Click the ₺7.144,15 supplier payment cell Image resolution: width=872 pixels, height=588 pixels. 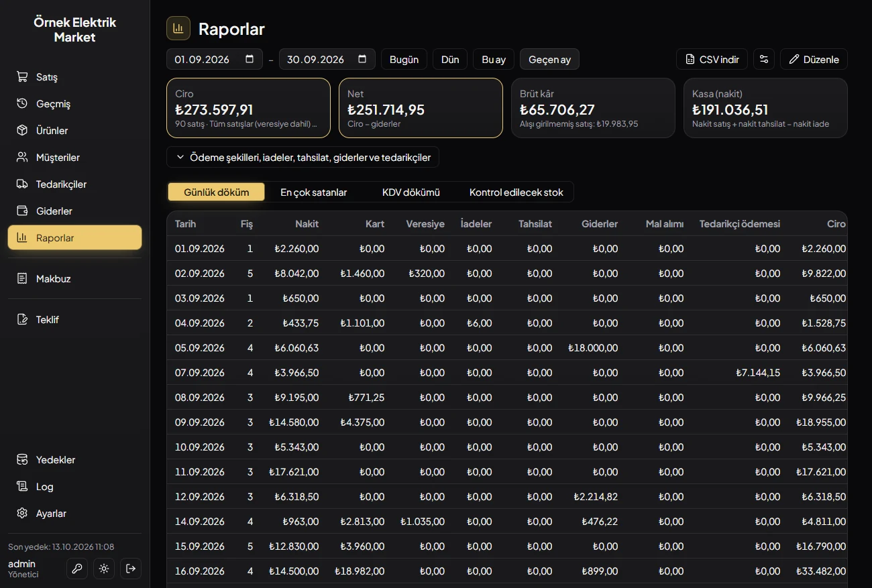tap(758, 373)
